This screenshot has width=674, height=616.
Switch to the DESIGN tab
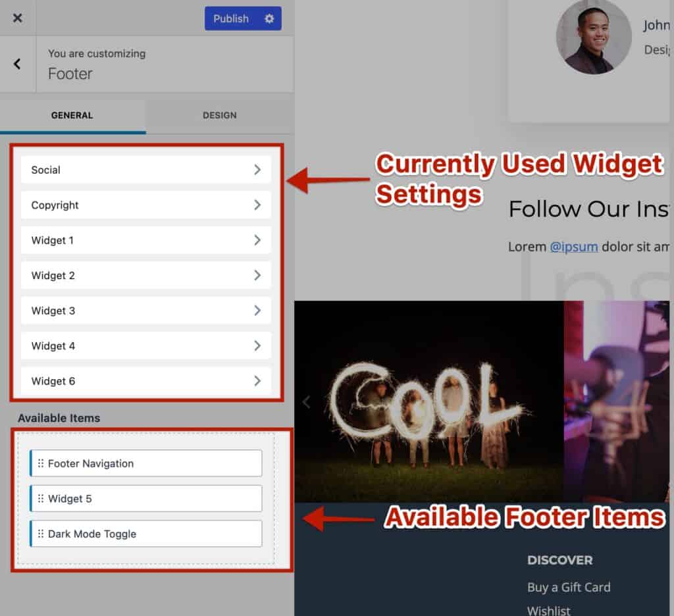pyautogui.click(x=219, y=115)
